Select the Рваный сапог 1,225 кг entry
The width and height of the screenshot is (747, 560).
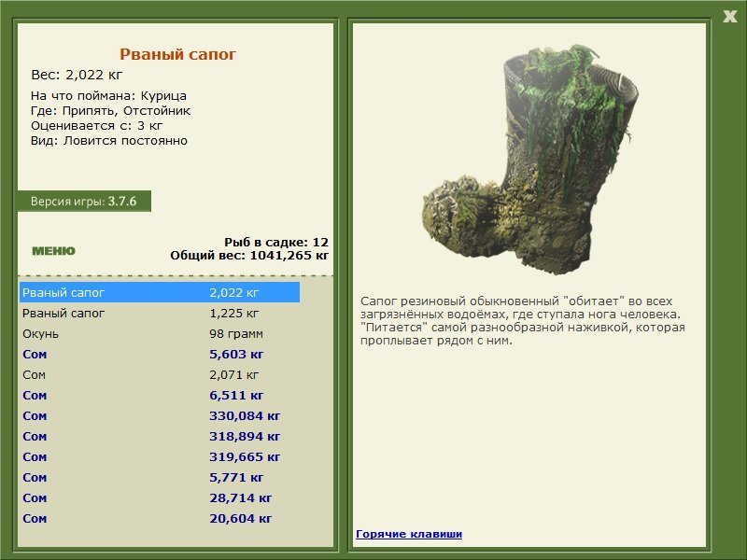pyautogui.click(x=160, y=313)
